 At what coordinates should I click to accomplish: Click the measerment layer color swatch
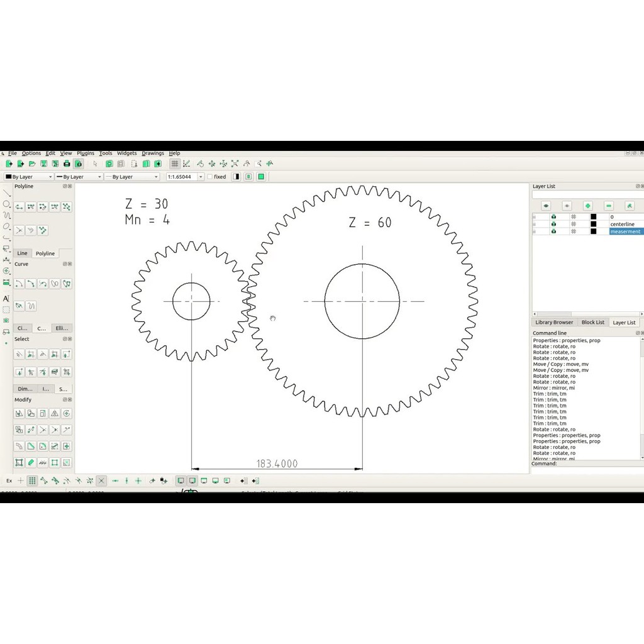click(x=594, y=231)
